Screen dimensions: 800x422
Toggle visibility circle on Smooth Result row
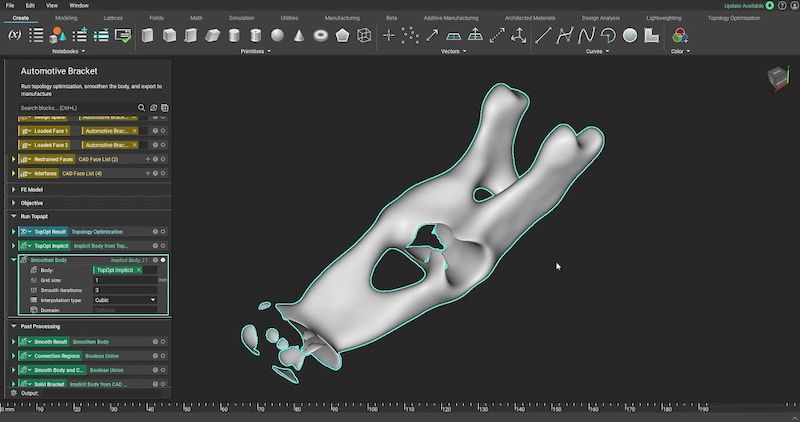163,342
